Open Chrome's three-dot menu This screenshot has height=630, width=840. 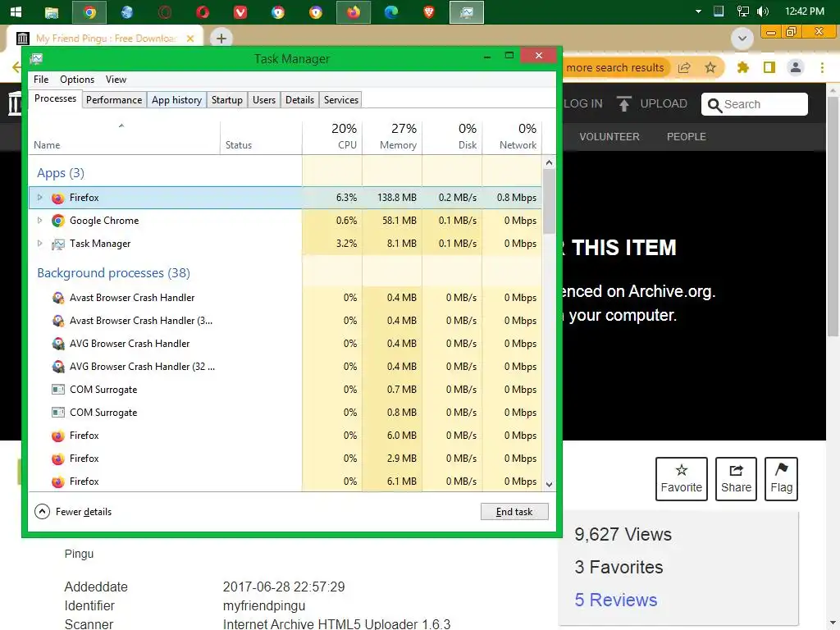[x=822, y=67]
